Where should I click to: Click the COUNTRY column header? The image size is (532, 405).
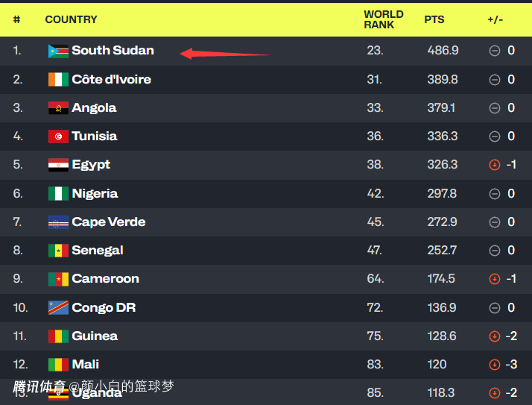tap(71, 19)
